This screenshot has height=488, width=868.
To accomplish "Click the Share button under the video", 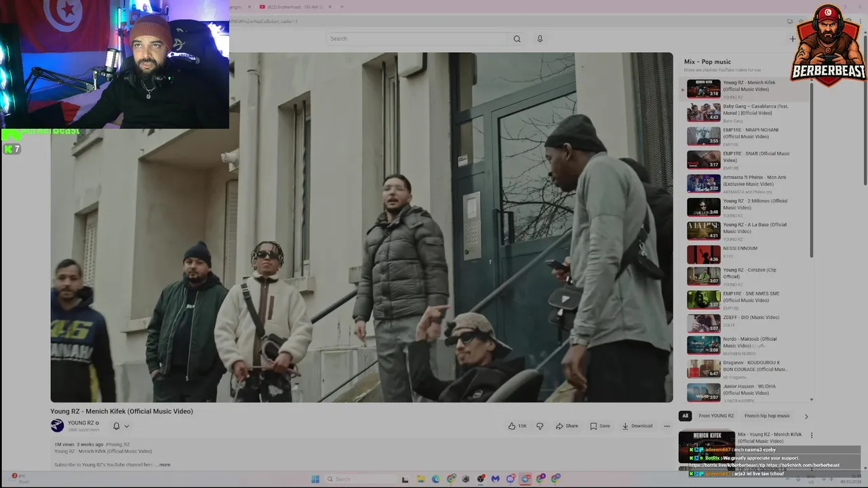I will pos(567,426).
